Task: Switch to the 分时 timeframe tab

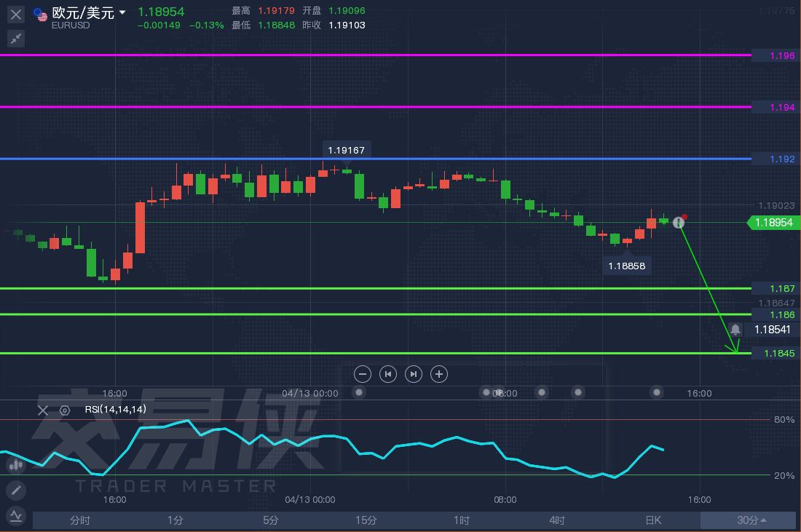Action: pyautogui.click(x=80, y=520)
